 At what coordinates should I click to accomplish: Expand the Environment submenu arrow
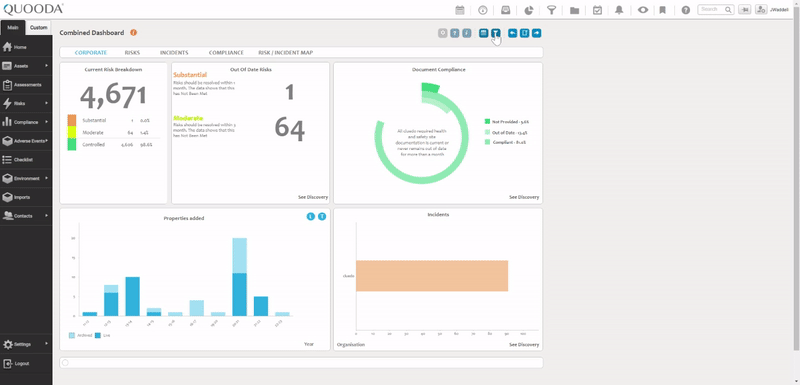pos(46,178)
